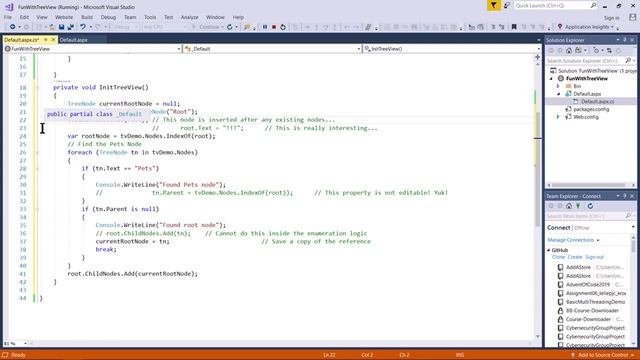
Task: Click the Sign out link under GitHub
Action: click(594, 257)
